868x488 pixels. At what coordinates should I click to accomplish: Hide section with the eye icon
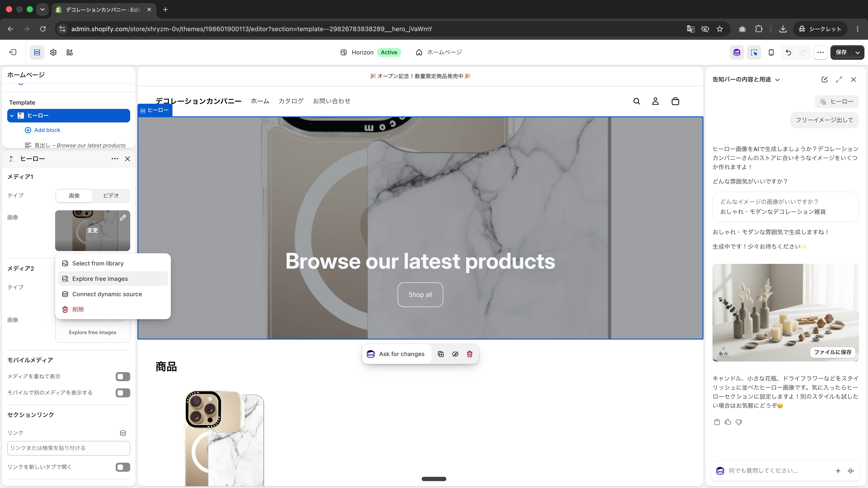point(455,354)
